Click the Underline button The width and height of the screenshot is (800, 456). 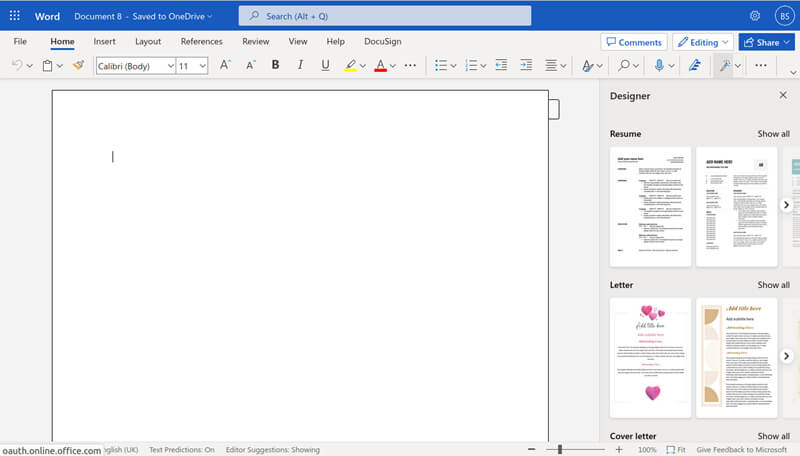click(x=325, y=65)
